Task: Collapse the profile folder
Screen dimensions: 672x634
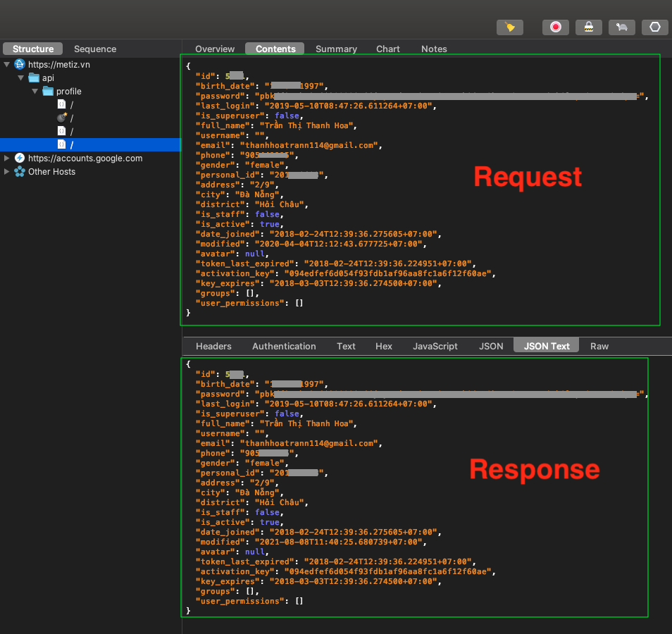Action: pyautogui.click(x=35, y=92)
